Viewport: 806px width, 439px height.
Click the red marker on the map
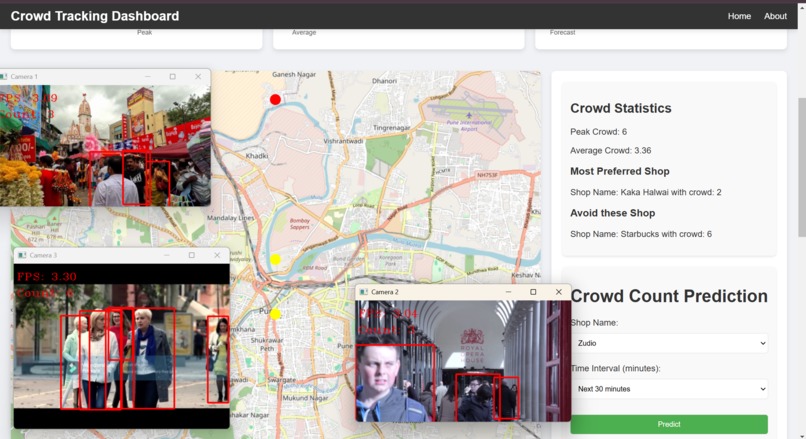276,100
